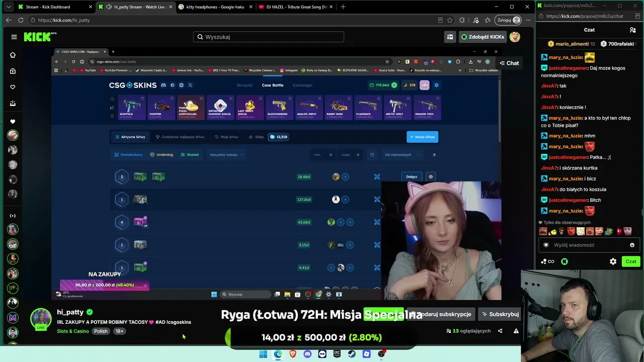Go back in the main browser window
The image size is (644, 362).
[9, 20]
